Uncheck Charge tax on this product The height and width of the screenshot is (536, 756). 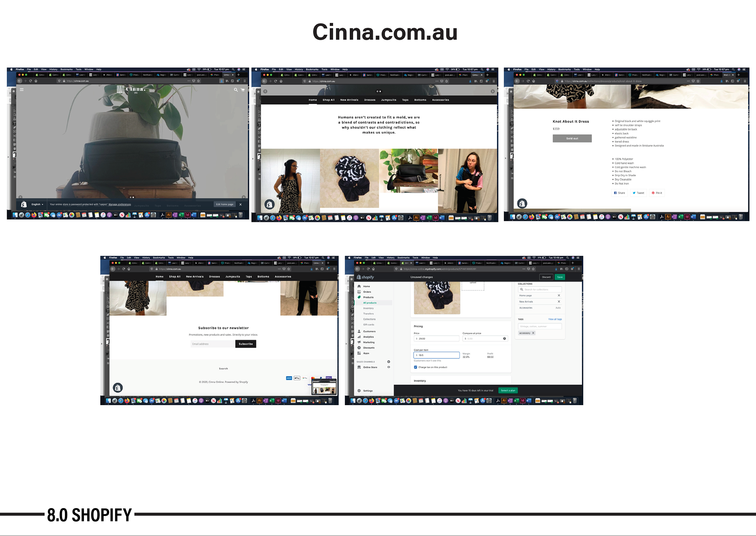point(415,367)
